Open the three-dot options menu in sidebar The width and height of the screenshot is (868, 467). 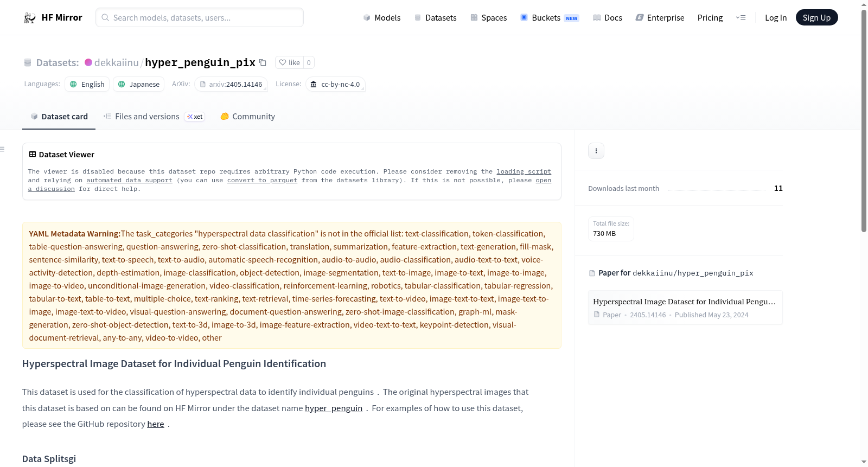click(x=596, y=151)
